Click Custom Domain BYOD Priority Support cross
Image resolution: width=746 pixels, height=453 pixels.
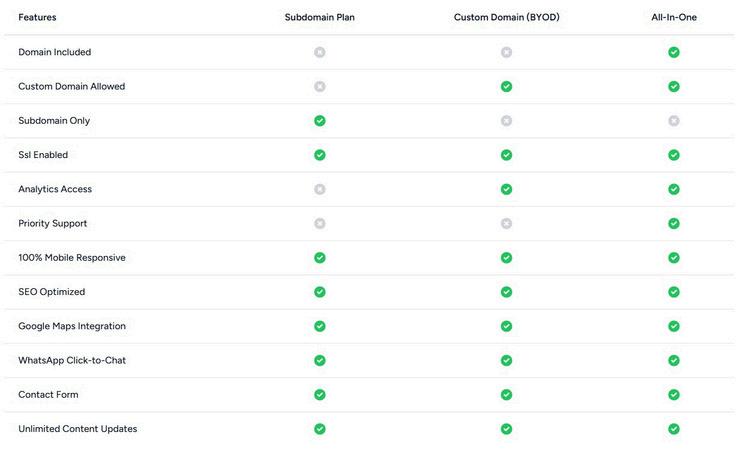pos(507,224)
